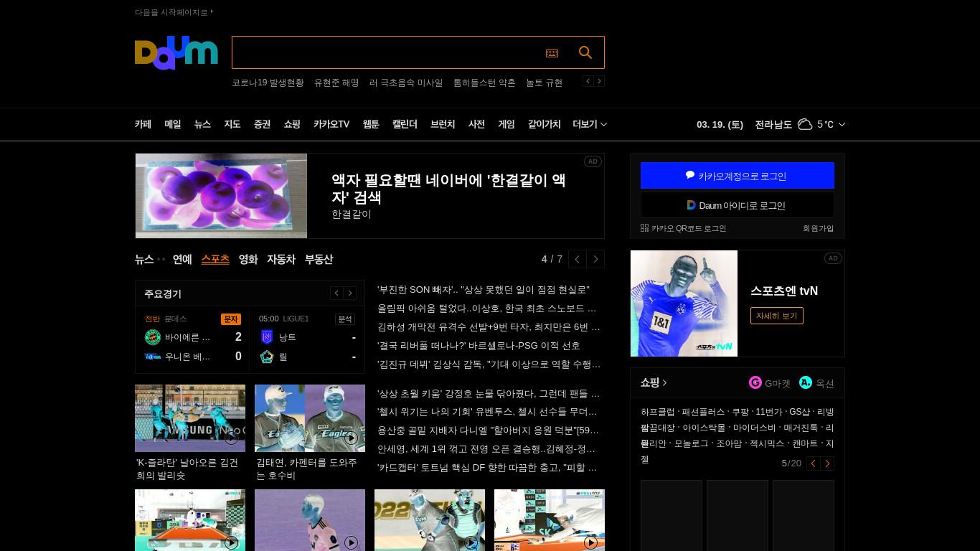Screen dimensions: 980x551
Task: Log in with Daum 아이디로 로그인 button
Action: 738,205
